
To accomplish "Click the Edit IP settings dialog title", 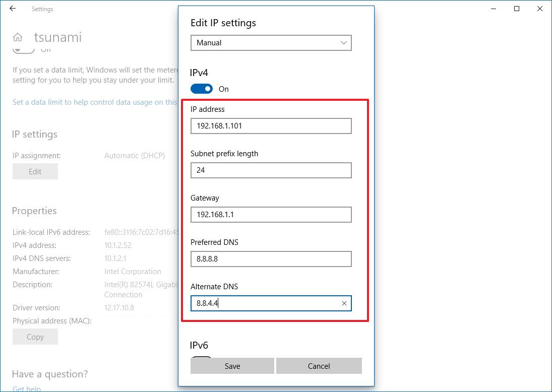I will 223,23.
